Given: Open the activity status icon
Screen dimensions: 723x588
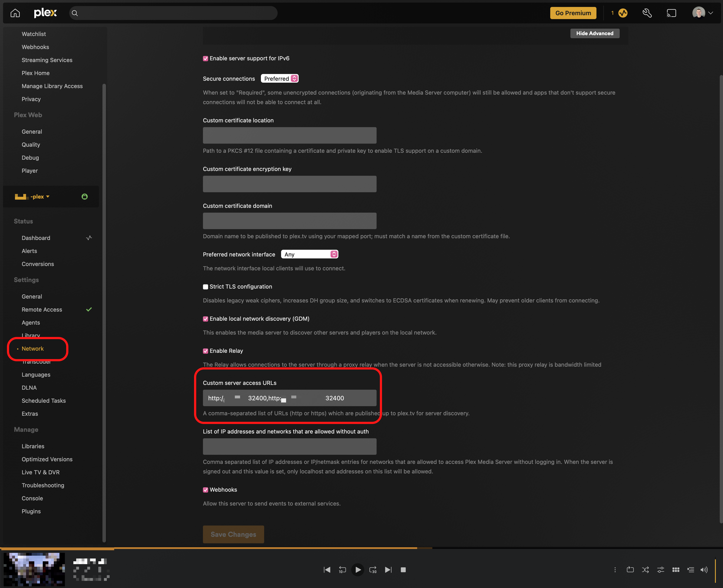Looking at the screenshot, I should [x=623, y=13].
